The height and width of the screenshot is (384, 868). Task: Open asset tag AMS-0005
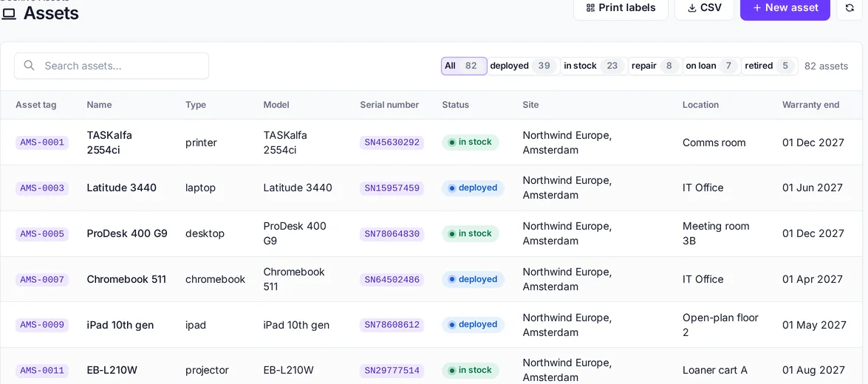42,233
